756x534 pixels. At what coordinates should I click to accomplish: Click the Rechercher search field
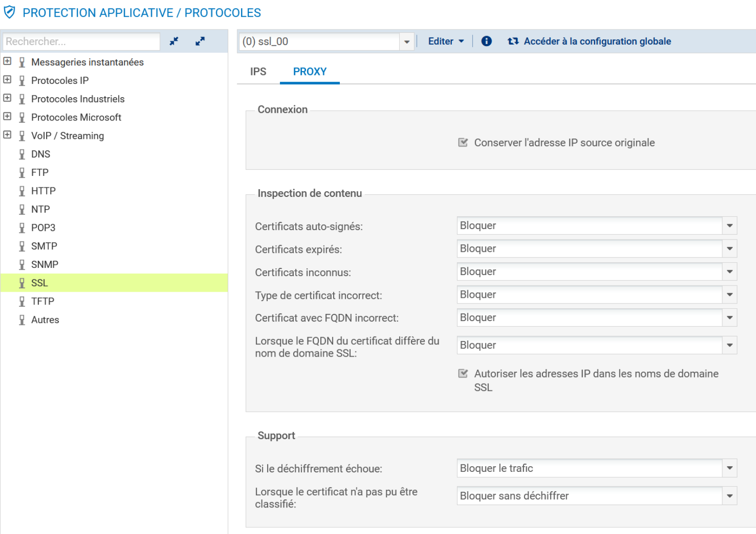(x=81, y=42)
